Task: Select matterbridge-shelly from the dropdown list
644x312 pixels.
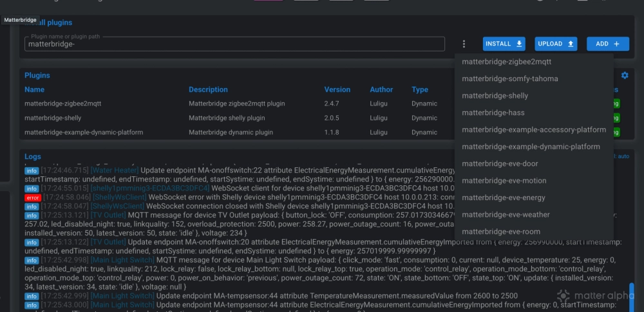Action: coord(495,96)
